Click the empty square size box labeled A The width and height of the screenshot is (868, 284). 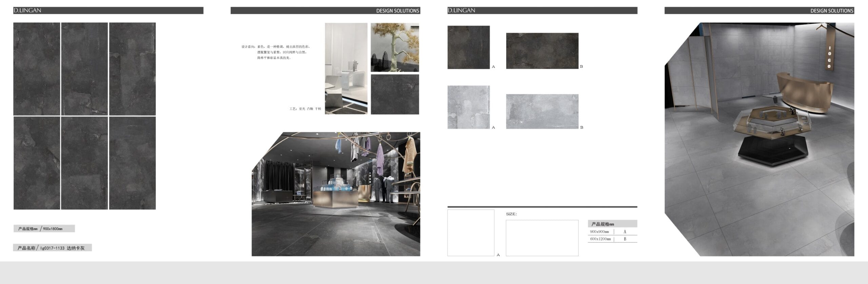point(471,233)
